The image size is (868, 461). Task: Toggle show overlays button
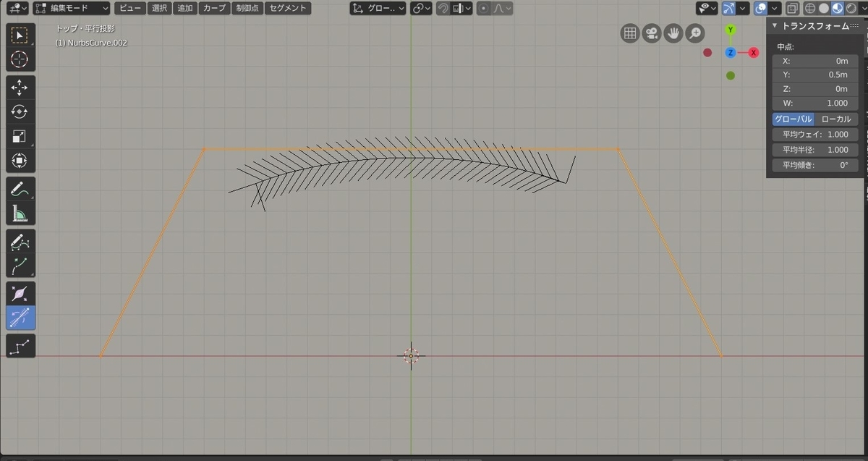click(x=760, y=9)
